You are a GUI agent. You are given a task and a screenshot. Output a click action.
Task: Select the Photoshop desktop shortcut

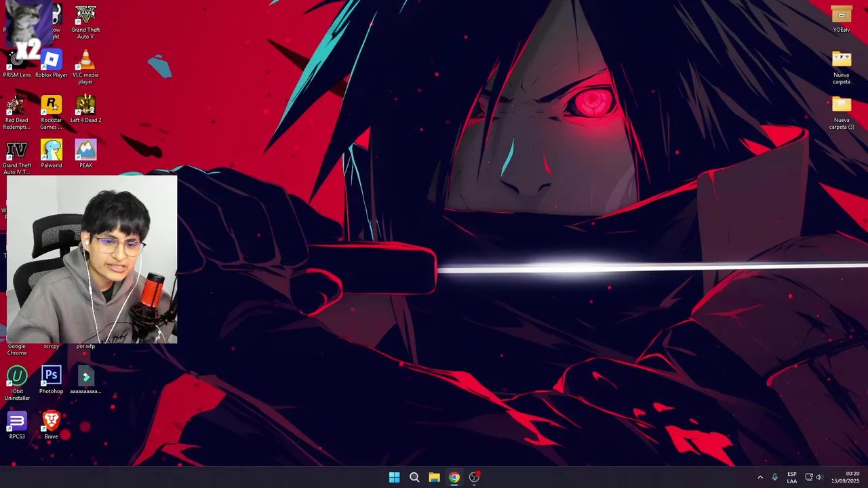tap(51, 380)
